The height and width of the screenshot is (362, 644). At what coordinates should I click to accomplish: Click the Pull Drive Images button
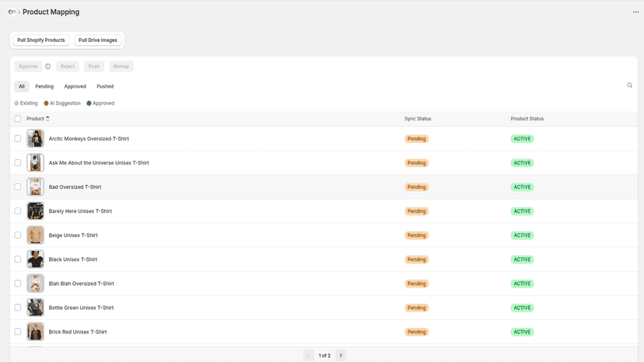coord(98,40)
